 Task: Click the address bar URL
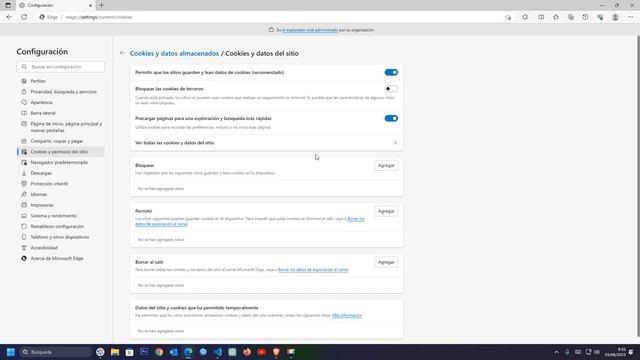tap(99, 17)
